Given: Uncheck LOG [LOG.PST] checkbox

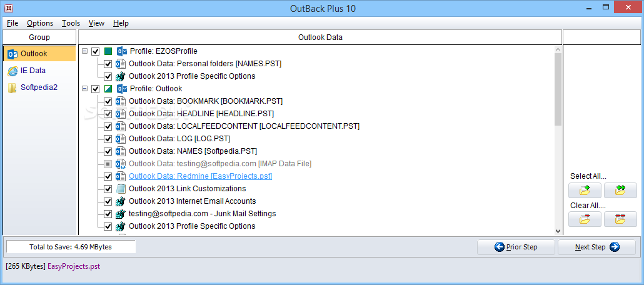Looking at the screenshot, I should pos(108,139).
